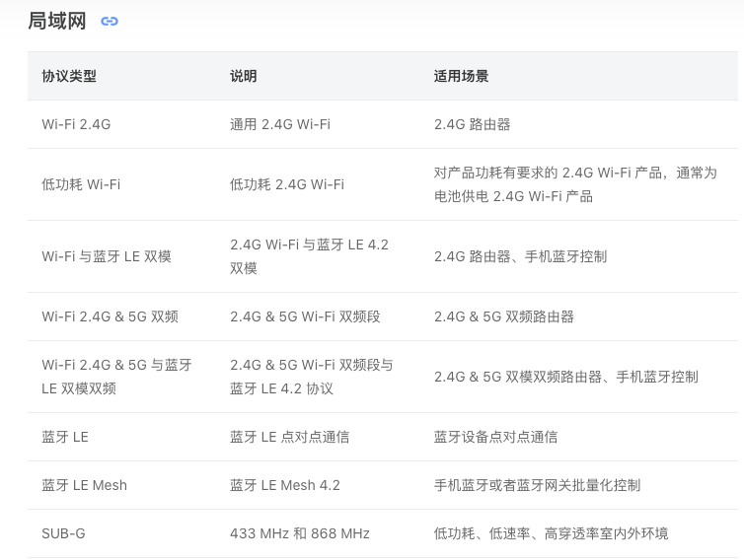
Task: Click the 2.4G & 5G 双频路由器 scenario cell
Action: (504, 316)
